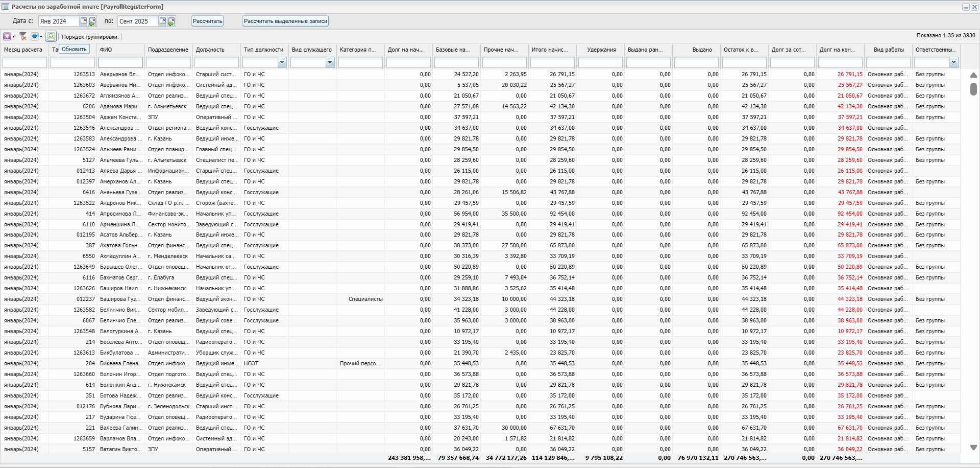The width and height of the screenshot is (980, 468).
Task: Click the green-arrow icon beside end date
Action: click(x=171, y=21)
